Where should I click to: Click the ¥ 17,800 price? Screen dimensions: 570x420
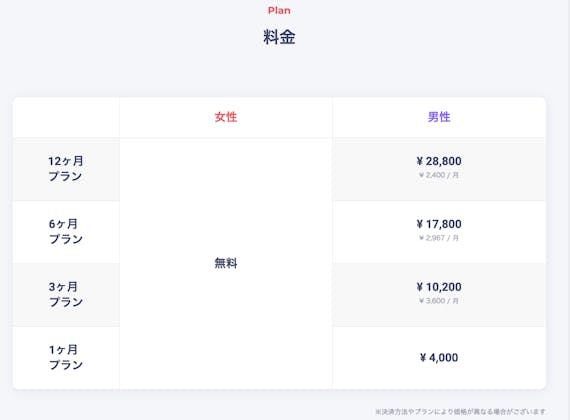(439, 224)
